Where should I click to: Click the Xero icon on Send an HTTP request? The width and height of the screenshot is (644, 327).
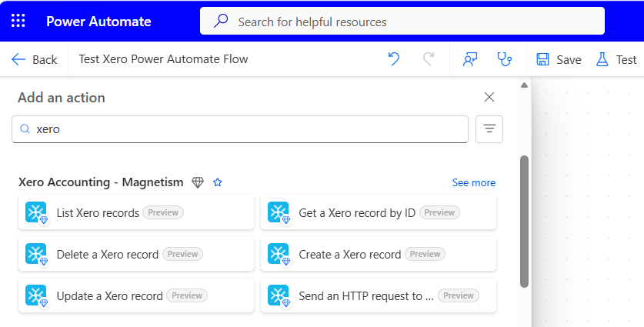[x=278, y=295]
